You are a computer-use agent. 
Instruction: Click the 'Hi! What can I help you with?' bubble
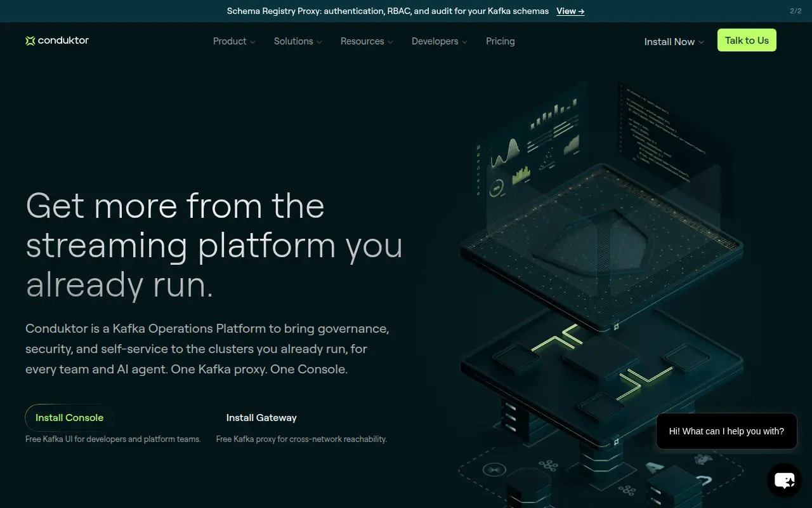coord(726,431)
